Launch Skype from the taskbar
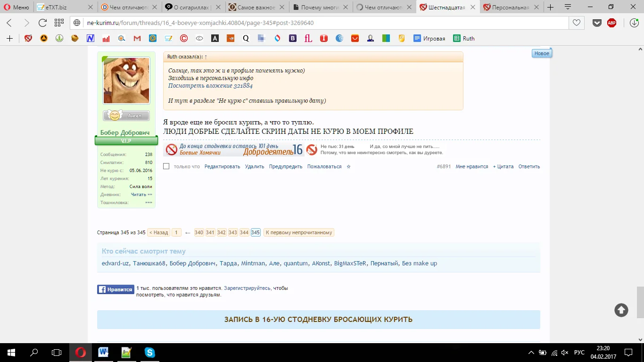 [x=150, y=352]
